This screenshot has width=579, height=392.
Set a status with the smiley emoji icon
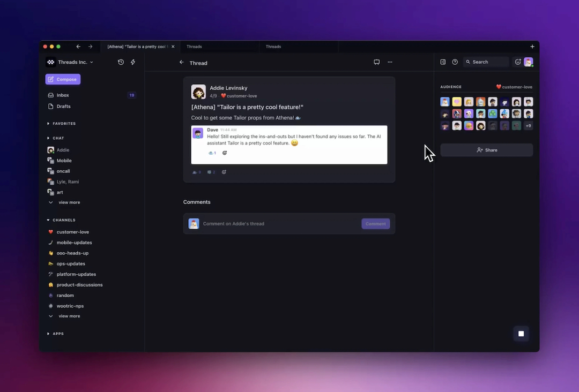[518, 62]
